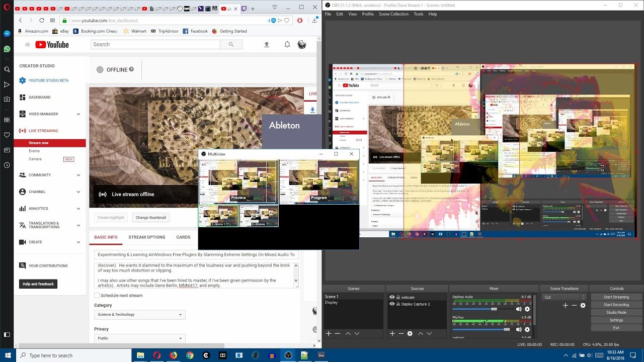Screen dimensions: 644x362
Task: Mute Mic/Aux speaker in the Mixer
Action: tap(519, 329)
